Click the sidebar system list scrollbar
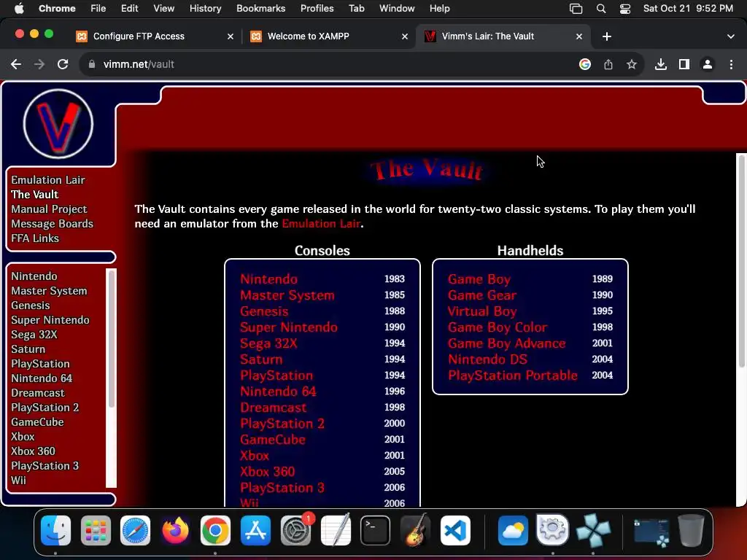Viewport: 747px width, 560px height. (x=111, y=338)
